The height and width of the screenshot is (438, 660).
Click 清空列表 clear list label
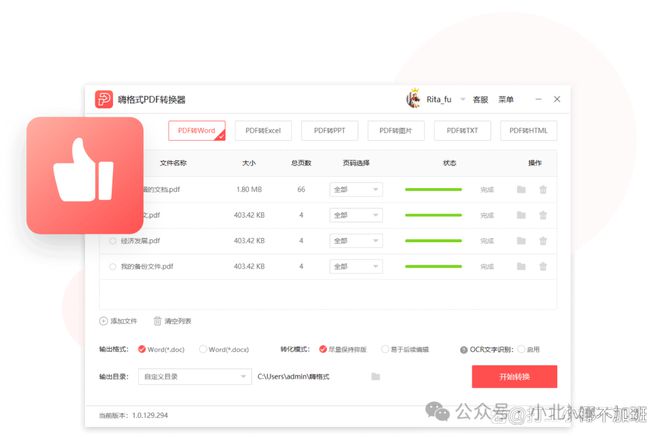tap(178, 321)
